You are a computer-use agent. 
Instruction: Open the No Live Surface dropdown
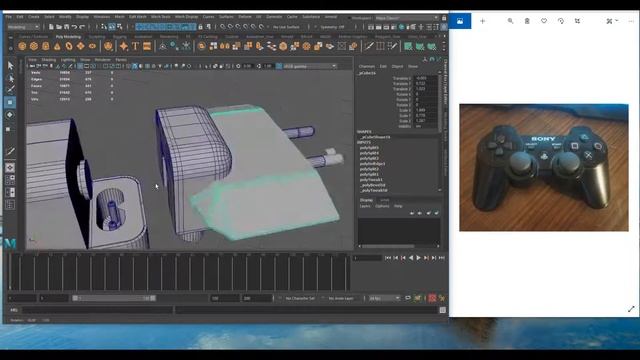coord(286,27)
